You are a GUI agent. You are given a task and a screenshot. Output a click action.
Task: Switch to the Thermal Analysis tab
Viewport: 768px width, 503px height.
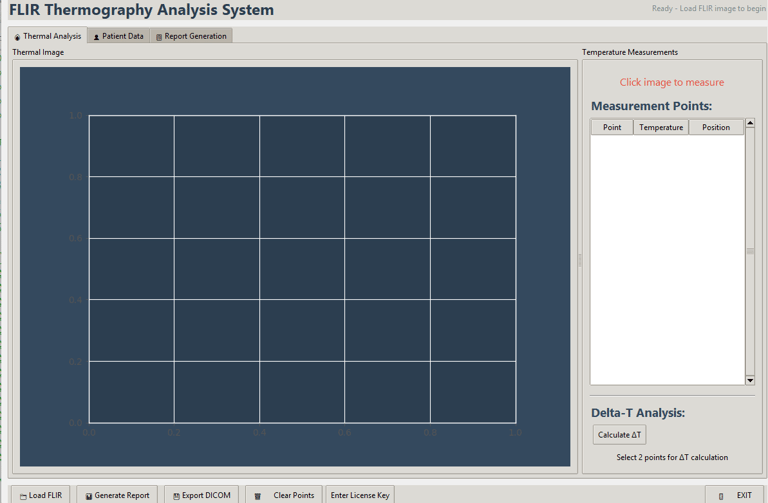pos(48,36)
